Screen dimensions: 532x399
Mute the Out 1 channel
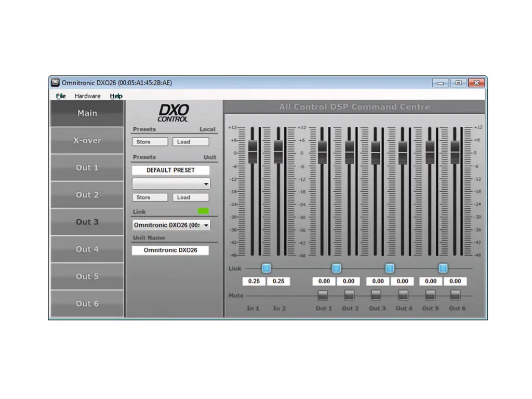pyautogui.click(x=323, y=295)
